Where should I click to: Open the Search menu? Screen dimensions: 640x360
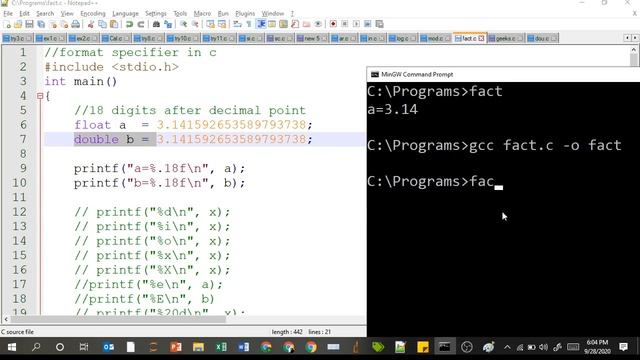pyautogui.click(x=45, y=13)
